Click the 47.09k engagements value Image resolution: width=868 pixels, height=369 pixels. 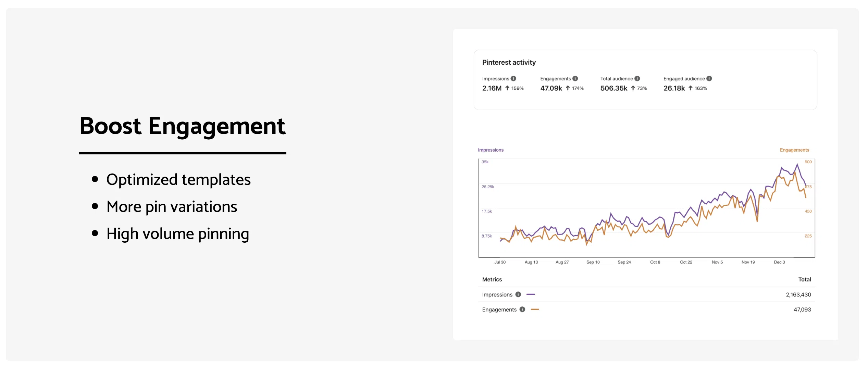[x=551, y=88]
